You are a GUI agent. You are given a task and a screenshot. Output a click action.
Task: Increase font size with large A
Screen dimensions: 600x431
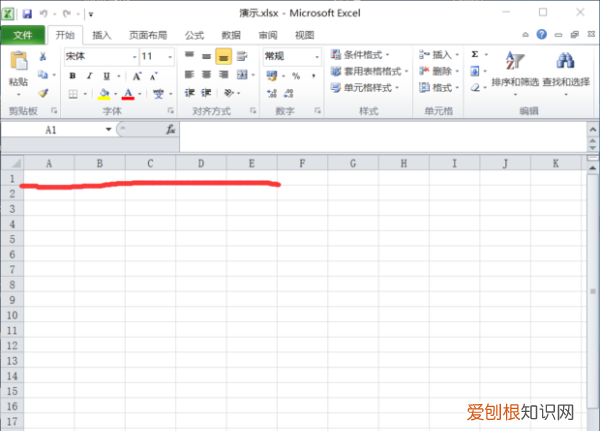(x=137, y=76)
